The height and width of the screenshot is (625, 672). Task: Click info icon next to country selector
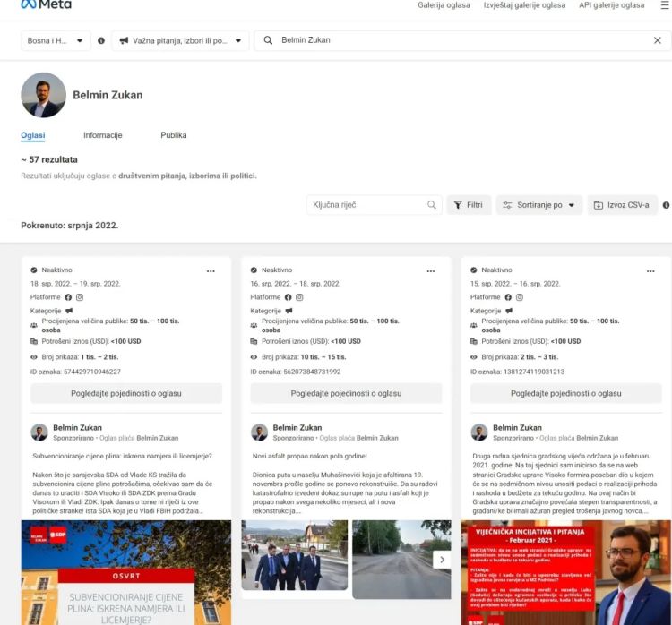(101, 40)
